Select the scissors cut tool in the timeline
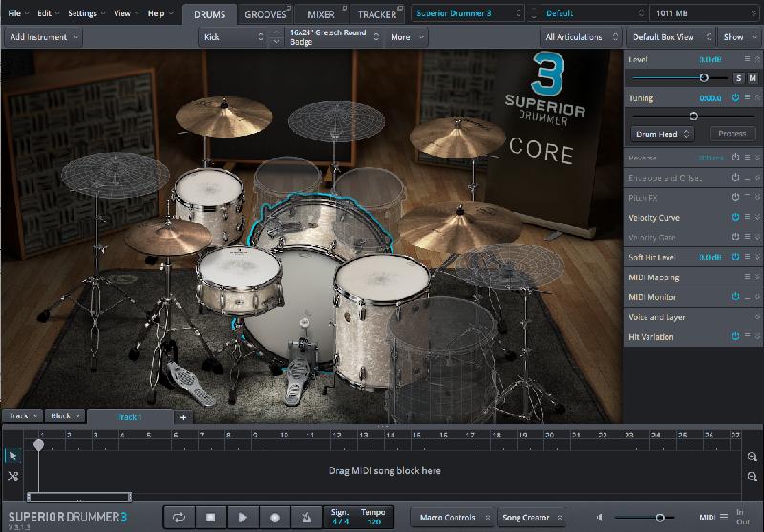The image size is (764, 532). [x=13, y=476]
